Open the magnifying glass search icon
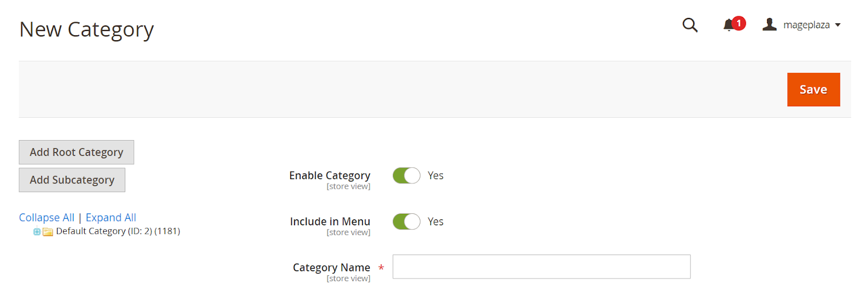Screen dimensions: 868x304 690,25
